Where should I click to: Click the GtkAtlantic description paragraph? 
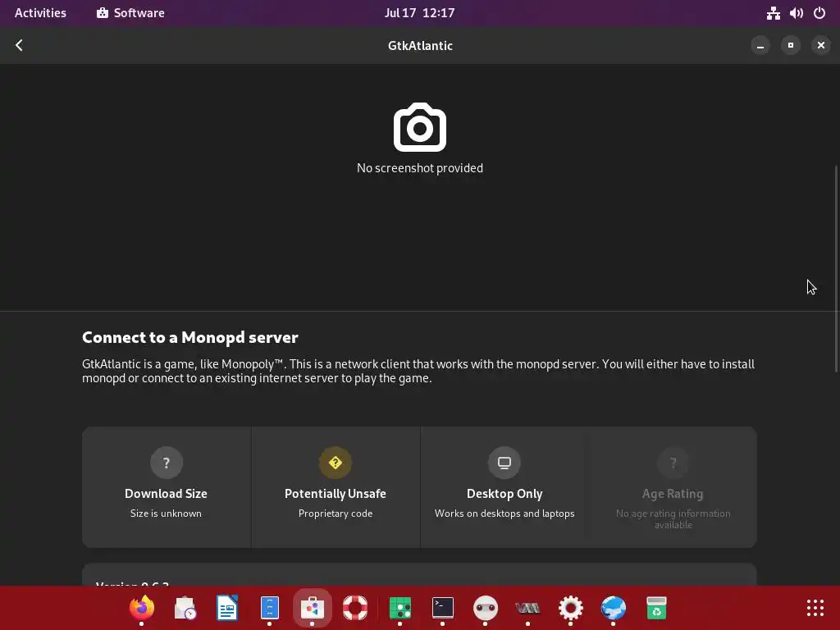(418, 371)
